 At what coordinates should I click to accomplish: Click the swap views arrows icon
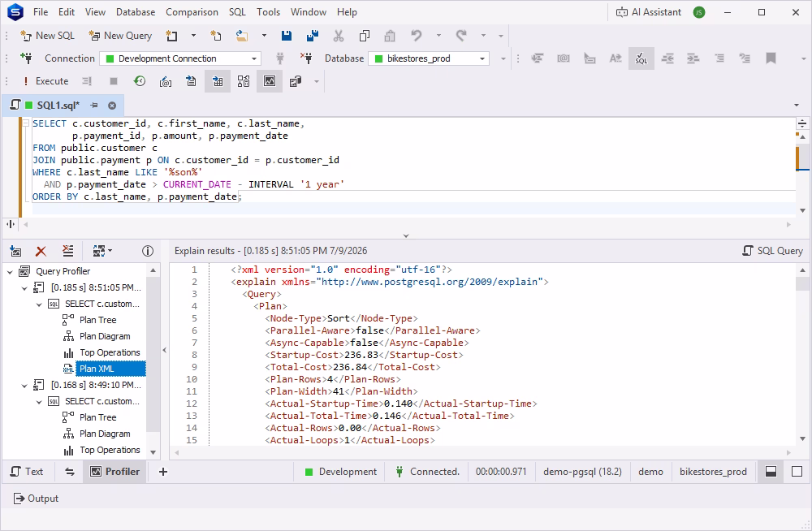(70, 472)
